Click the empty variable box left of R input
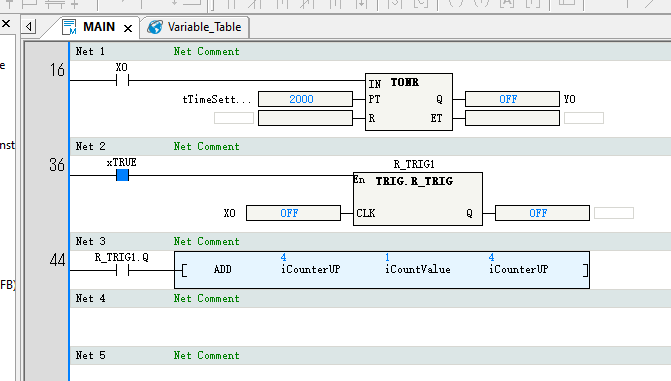Screen dimensions: 671x381 pos(234,118)
